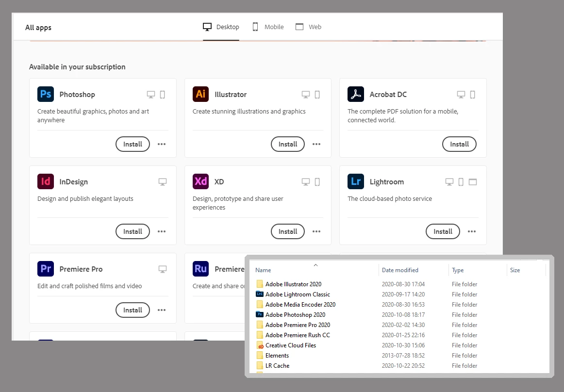
Task: Click date 2013-07-28 18:52 in file list
Action: pyautogui.click(x=403, y=355)
